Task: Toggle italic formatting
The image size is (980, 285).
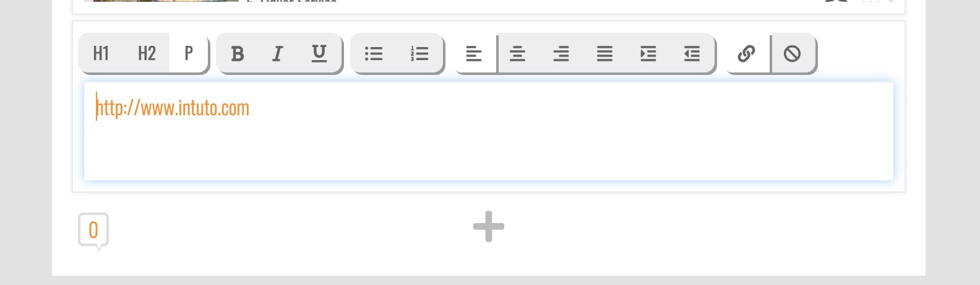Action: click(278, 54)
